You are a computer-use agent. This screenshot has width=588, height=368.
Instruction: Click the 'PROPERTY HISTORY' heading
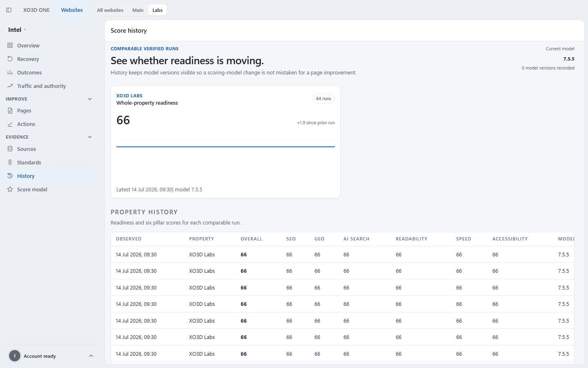coord(144,212)
